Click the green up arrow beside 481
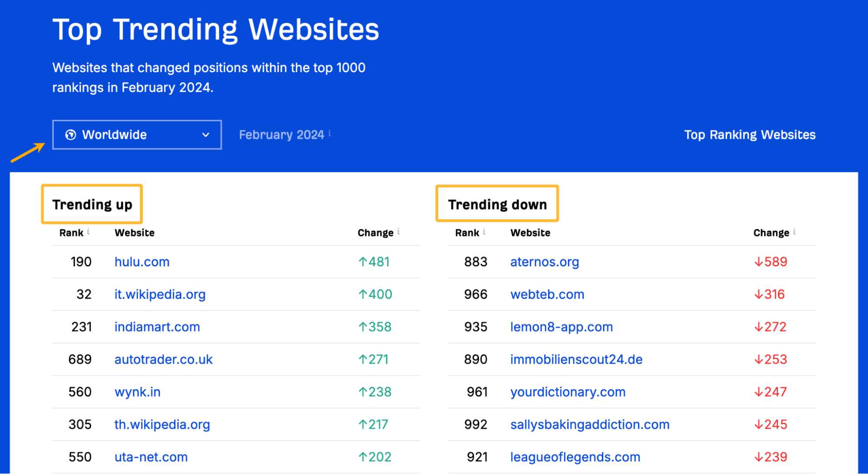 [362, 262]
